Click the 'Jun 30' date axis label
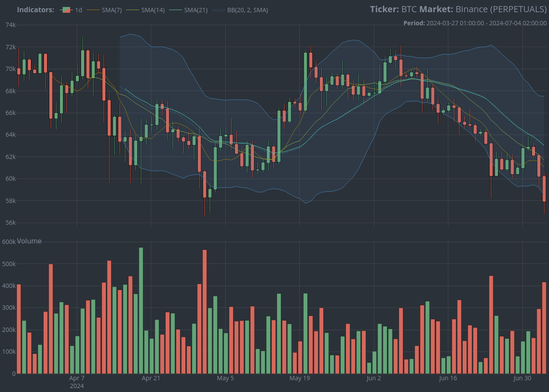 point(522,378)
